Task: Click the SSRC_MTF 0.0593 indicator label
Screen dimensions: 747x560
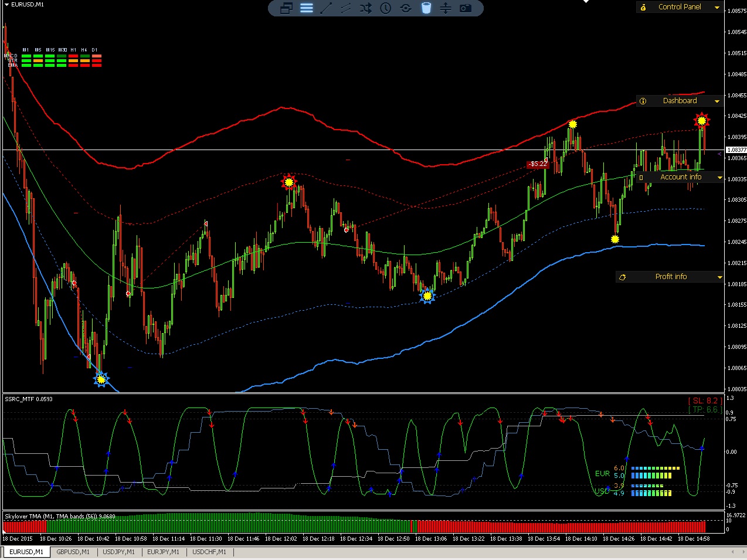Action: [x=29, y=399]
